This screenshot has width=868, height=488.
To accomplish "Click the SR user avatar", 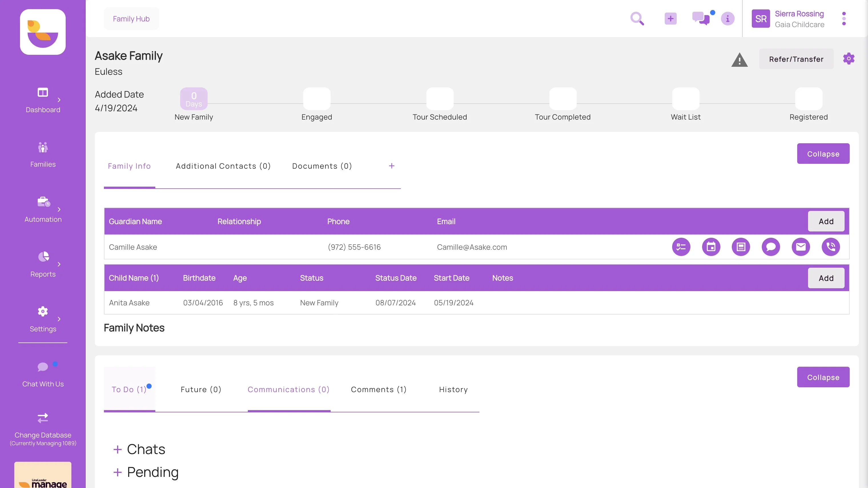I will point(761,19).
